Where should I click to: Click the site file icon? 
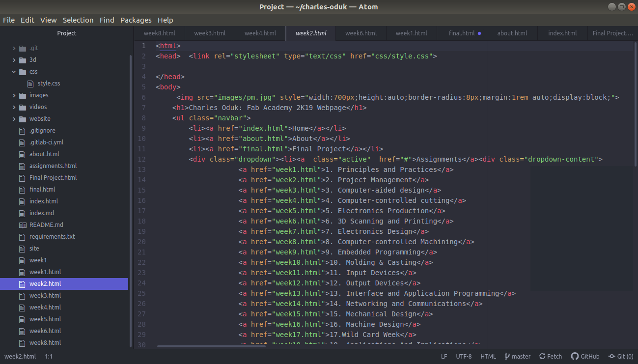[x=22, y=249]
